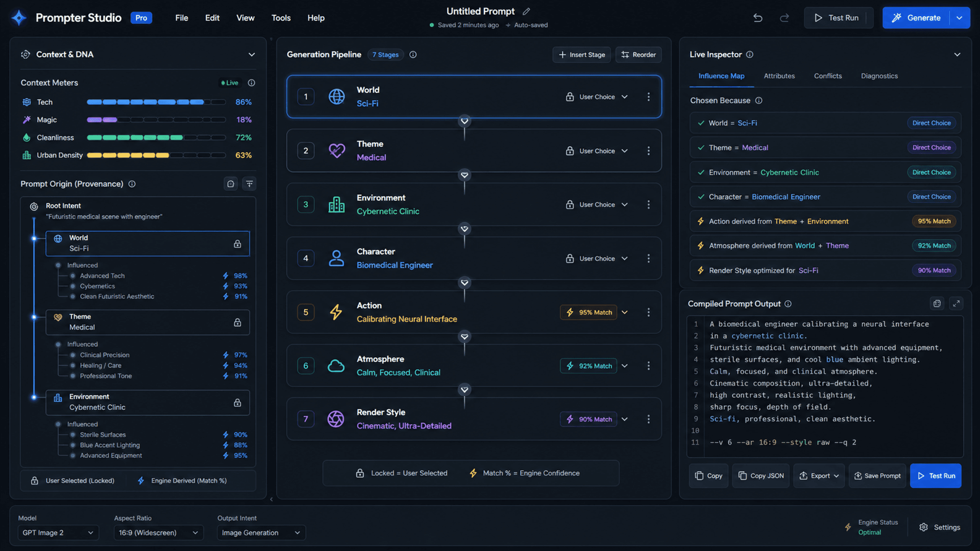
Task: Click the Generate button
Action: (x=917, y=18)
